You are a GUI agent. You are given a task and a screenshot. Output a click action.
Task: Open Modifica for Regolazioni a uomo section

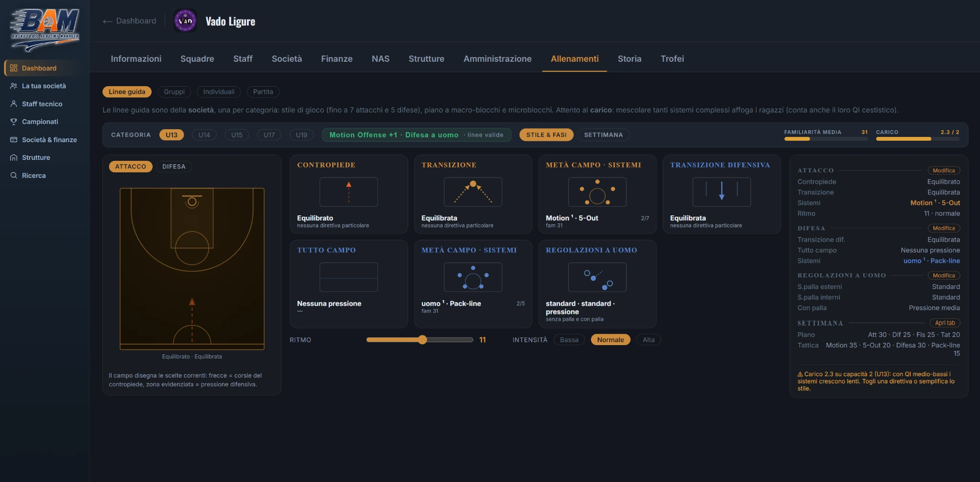tap(944, 275)
